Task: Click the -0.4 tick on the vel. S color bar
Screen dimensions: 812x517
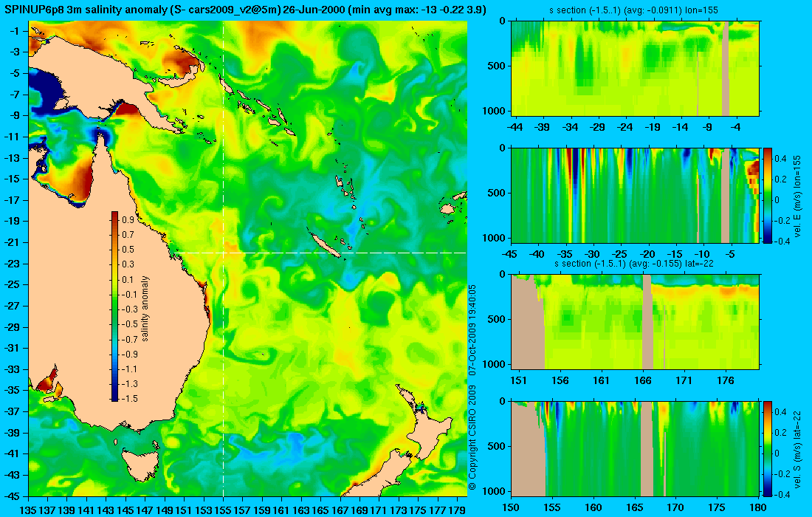Action: pyautogui.click(x=782, y=494)
